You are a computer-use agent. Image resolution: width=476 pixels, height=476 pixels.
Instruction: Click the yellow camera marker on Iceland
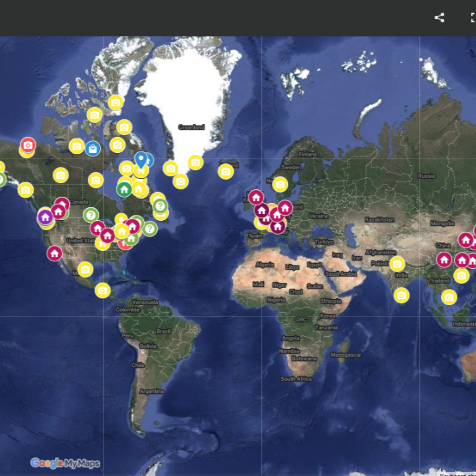click(x=226, y=172)
